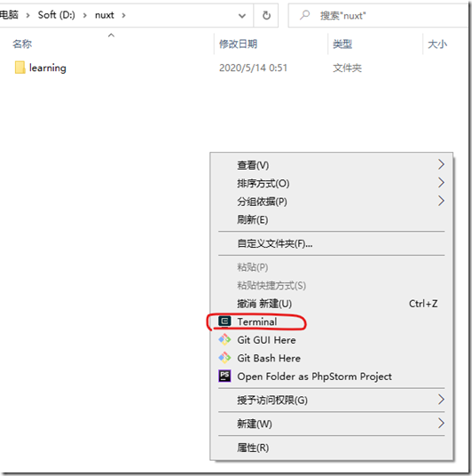Click the Git Bash Here icon
Image resolution: width=472 pixels, height=476 pixels.
pos(224,358)
